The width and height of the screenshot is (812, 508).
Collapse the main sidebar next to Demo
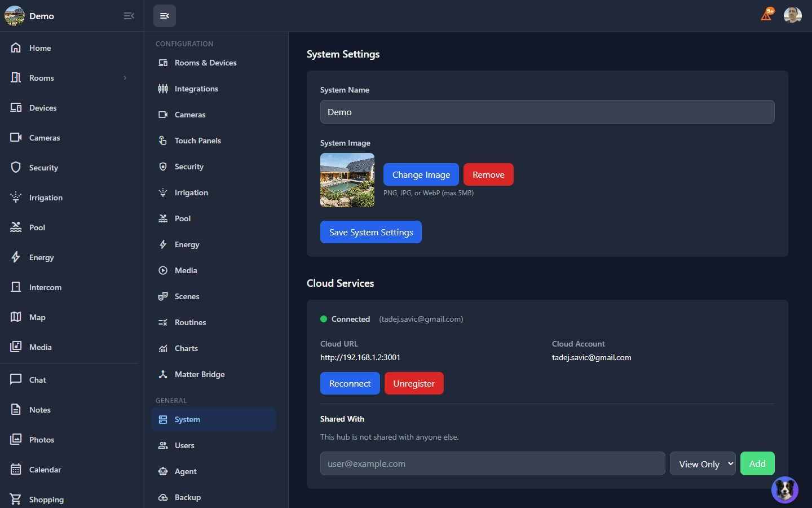tap(129, 16)
